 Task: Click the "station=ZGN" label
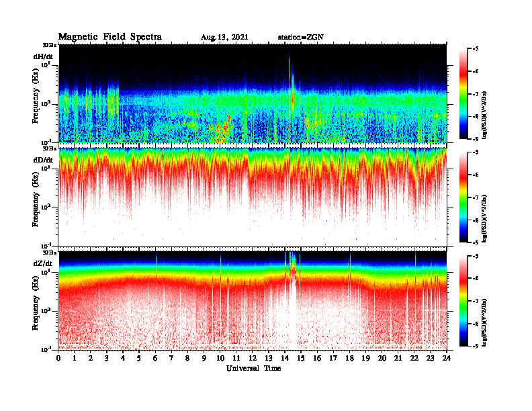(301, 38)
